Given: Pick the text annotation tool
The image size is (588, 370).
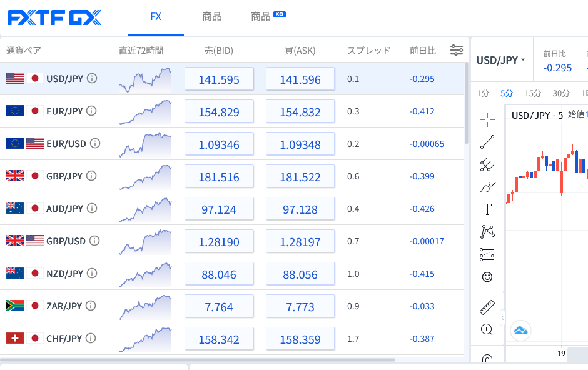Looking at the screenshot, I should tap(487, 209).
